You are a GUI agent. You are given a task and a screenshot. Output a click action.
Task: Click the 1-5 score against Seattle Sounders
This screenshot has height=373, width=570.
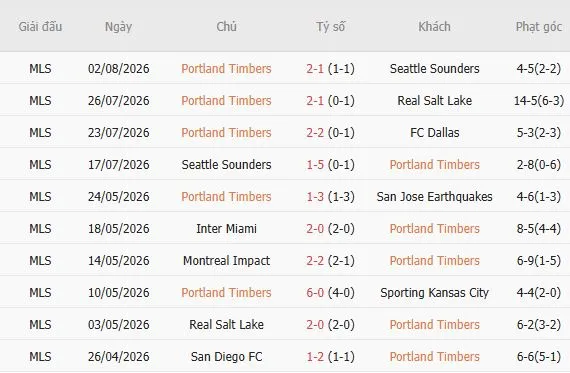coord(315,164)
